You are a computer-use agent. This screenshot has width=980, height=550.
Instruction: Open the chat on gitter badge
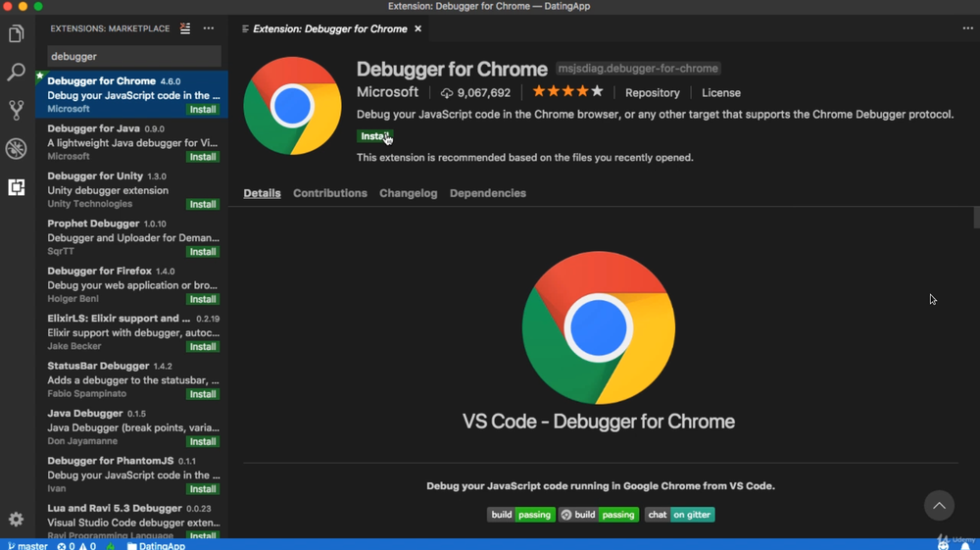[x=679, y=515]
